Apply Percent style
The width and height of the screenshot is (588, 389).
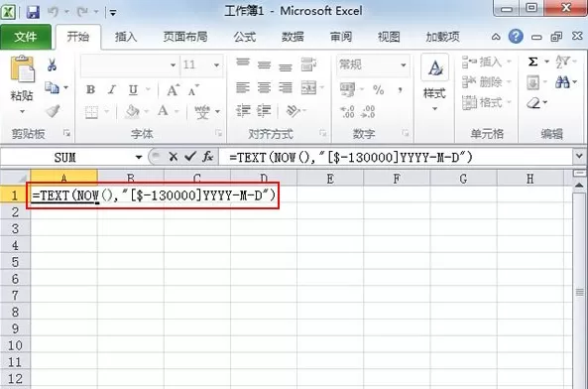379,90
